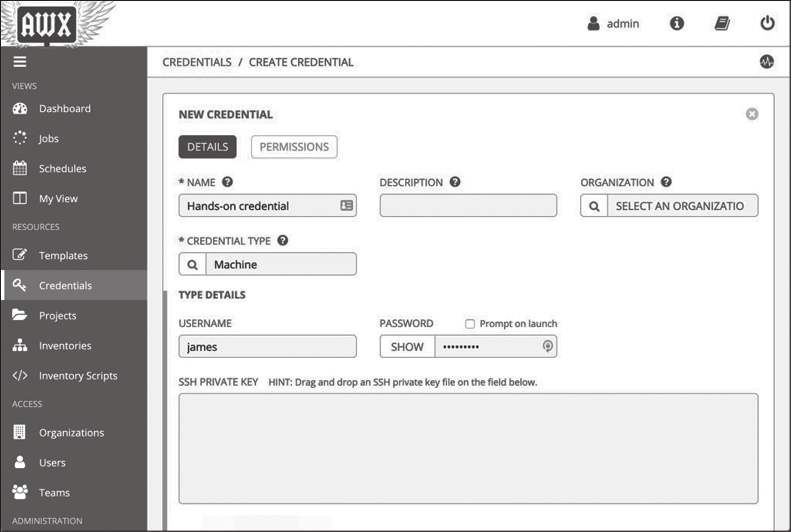
Task: Select the Details tab
Action: point(208,147)
